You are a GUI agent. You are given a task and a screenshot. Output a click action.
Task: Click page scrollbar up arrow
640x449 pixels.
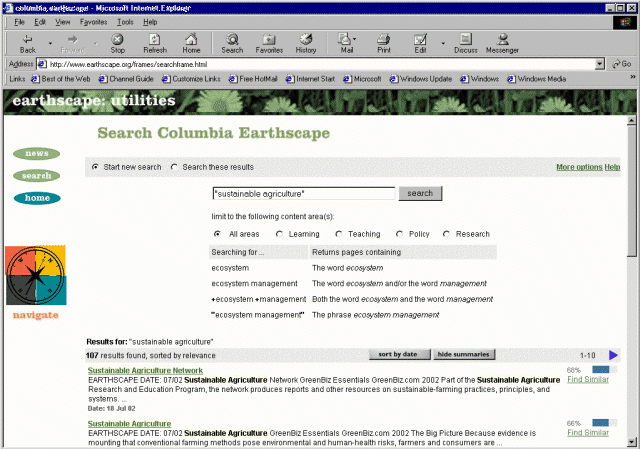631,120
